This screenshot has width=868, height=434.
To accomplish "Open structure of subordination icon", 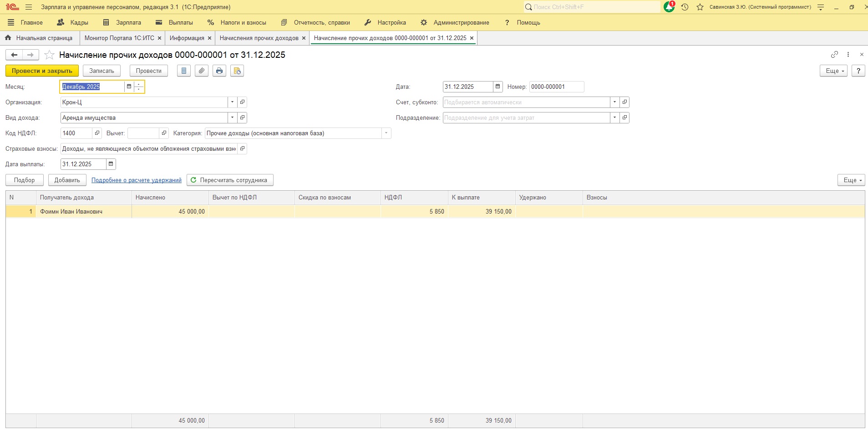I will click(237, 71).
